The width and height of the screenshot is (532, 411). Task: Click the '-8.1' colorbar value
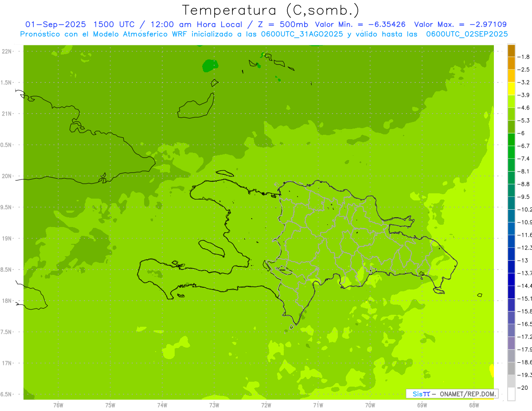coord(524,171)
